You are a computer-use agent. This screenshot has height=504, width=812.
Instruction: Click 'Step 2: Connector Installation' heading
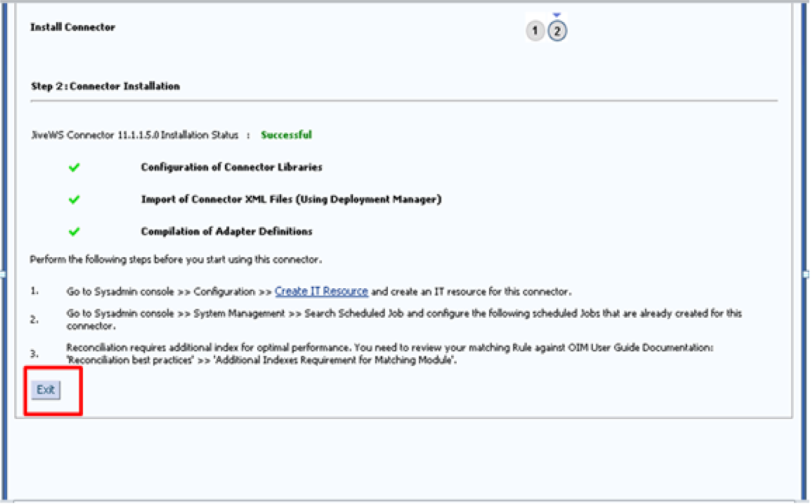tap(106, 86)
